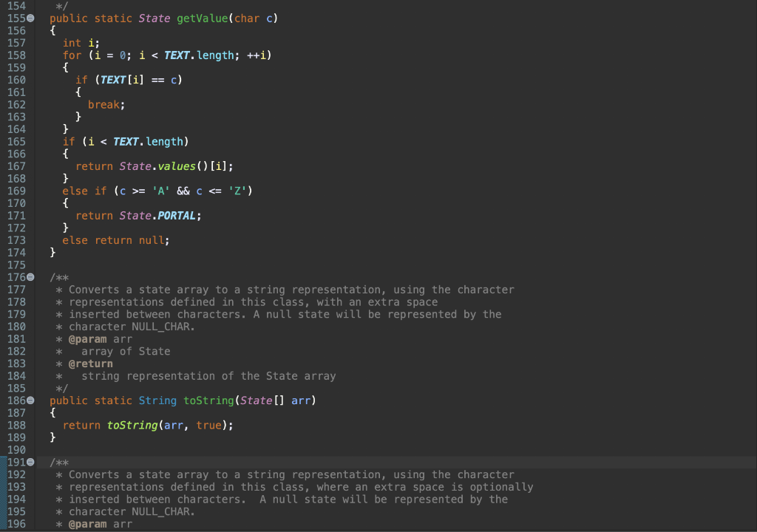Click the char c parameter in getValue signature
The width and height of the screenshot is (757, 532).
[x=252, y=18]
